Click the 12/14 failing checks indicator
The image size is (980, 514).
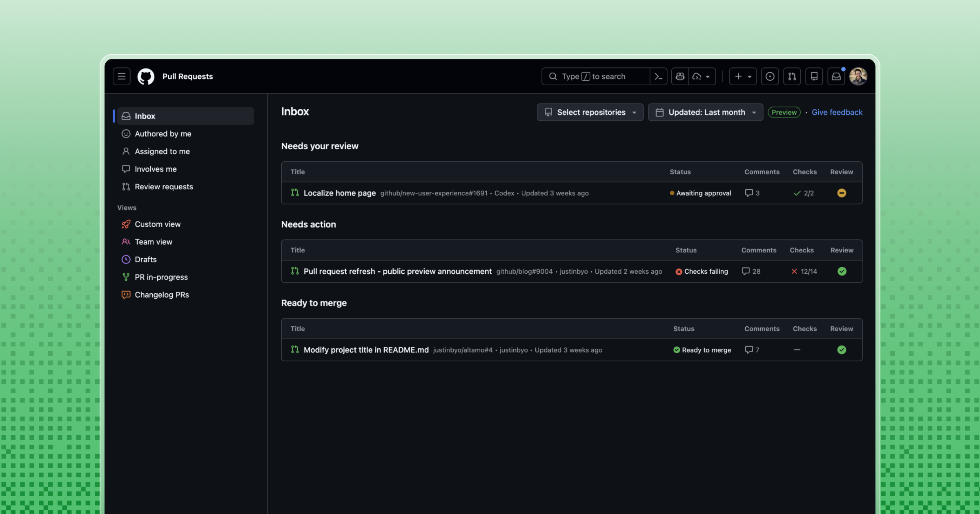pos(804,271)
